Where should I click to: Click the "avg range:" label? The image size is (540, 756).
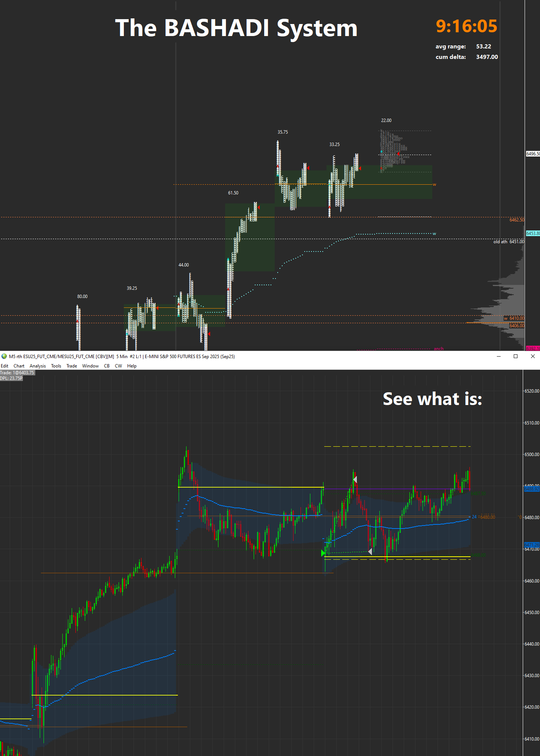click(451, 47)
